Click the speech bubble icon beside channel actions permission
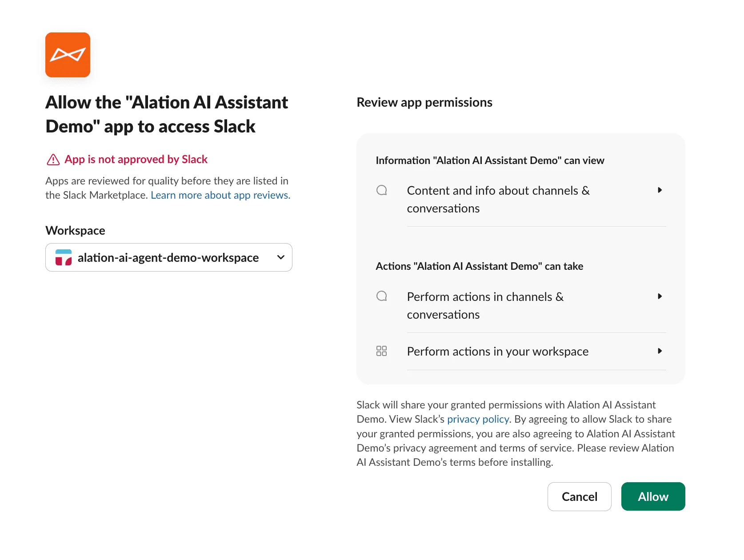The height and width of the screenshot is (560, 744). pyautogui.click(x=381, y=296)
